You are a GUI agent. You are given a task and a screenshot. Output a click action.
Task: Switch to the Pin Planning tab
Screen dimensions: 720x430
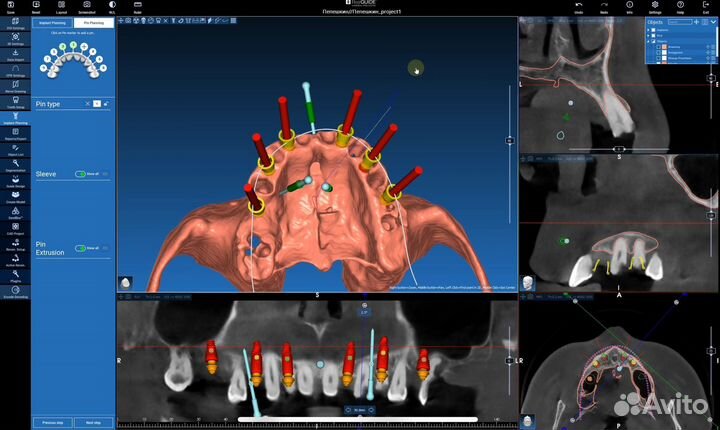point(92,21)
